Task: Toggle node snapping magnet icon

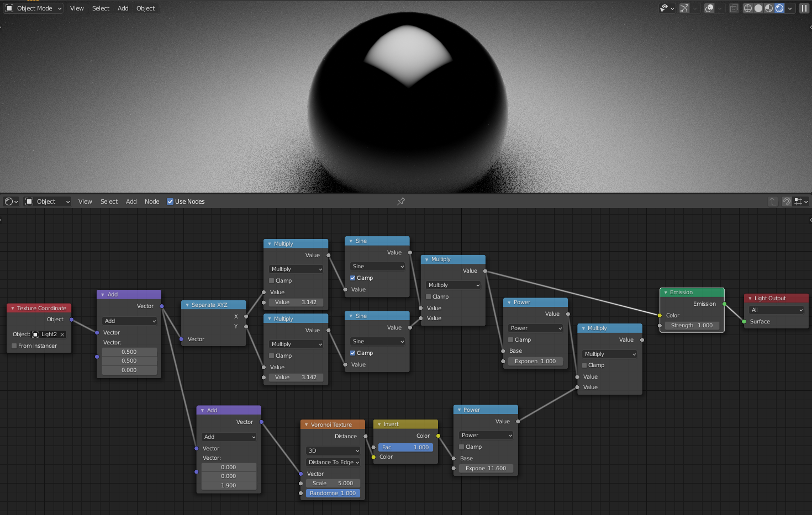Action: tap(786, 201)
